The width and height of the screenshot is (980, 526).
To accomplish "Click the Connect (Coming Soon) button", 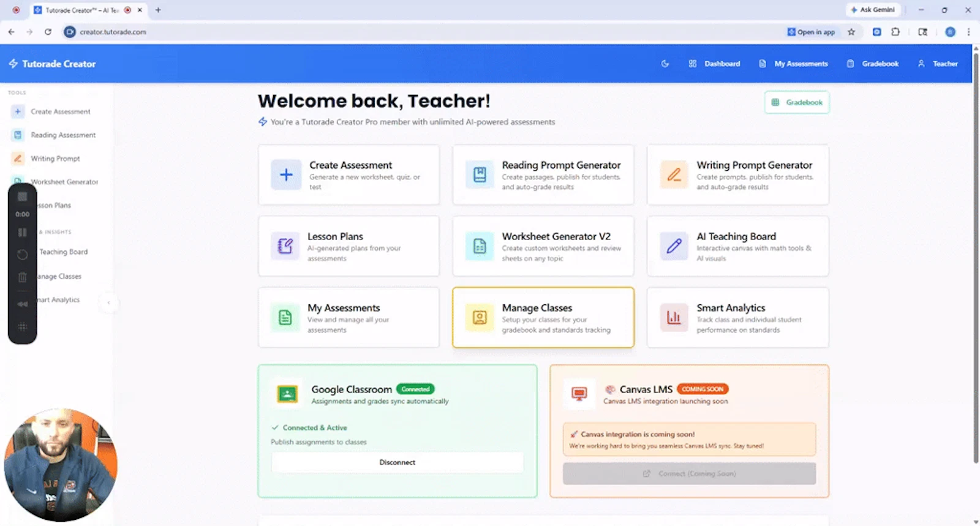I will click(689, 473).
